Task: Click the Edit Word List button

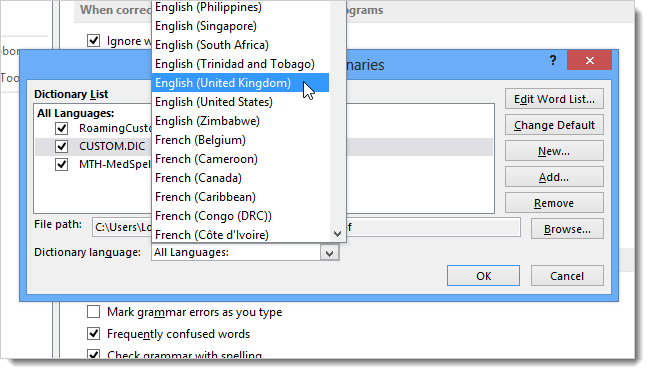Action: 554,99
